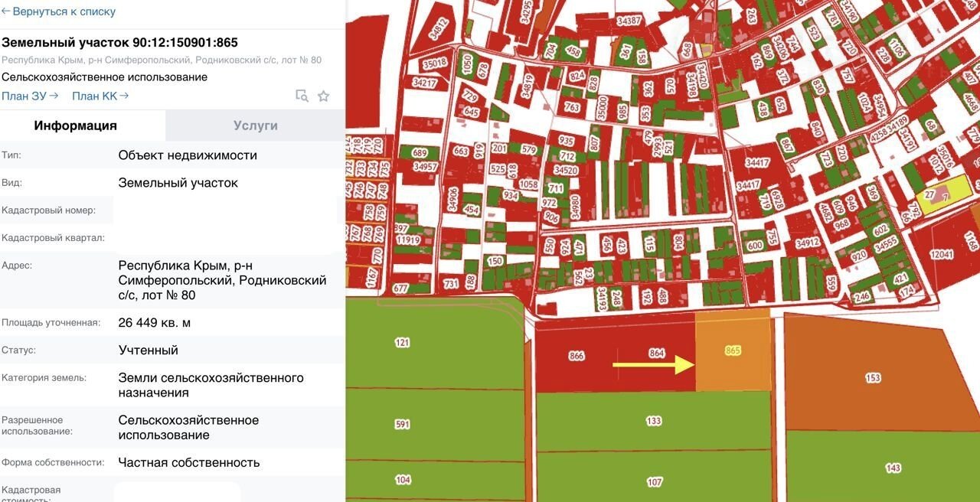Click the brown parcel labeled 153
Screen dimensions: 980x502
click(872, 378)
